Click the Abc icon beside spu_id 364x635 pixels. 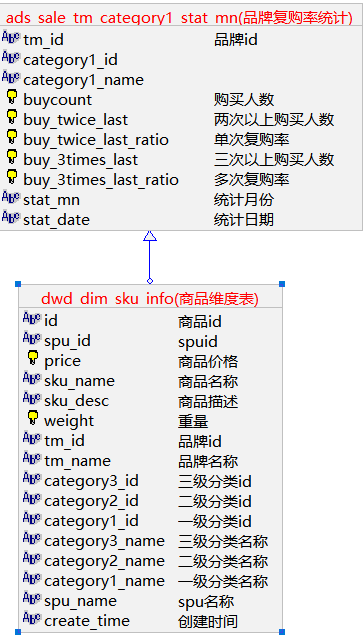32,338
